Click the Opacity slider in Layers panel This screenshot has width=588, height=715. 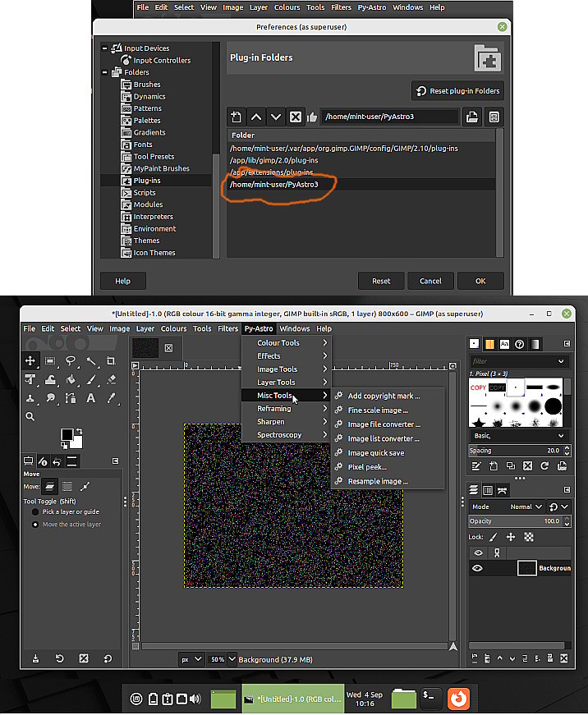tap(516, 521)
